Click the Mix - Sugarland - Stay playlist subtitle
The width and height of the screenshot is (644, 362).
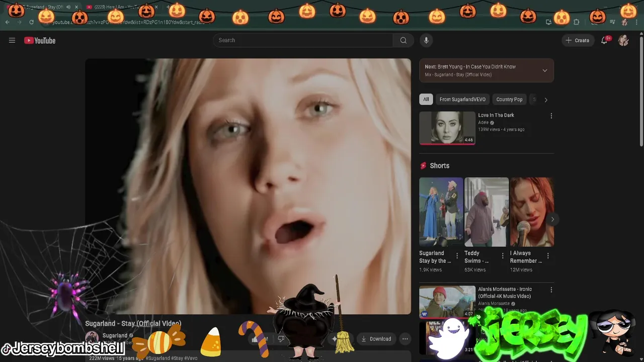(458, 75)
